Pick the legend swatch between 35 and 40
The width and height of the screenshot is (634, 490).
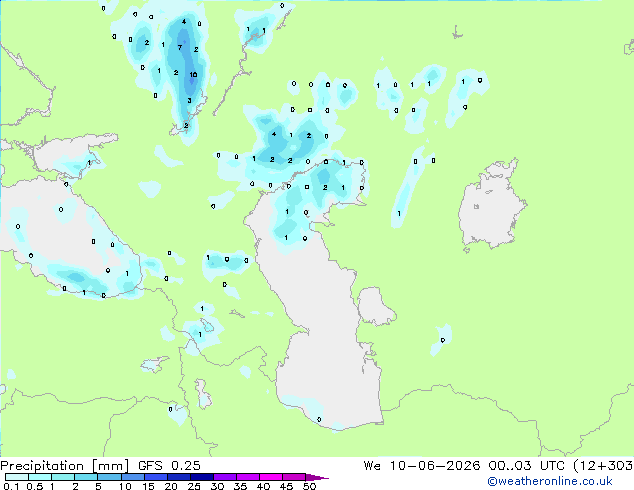tap(247, 477)
